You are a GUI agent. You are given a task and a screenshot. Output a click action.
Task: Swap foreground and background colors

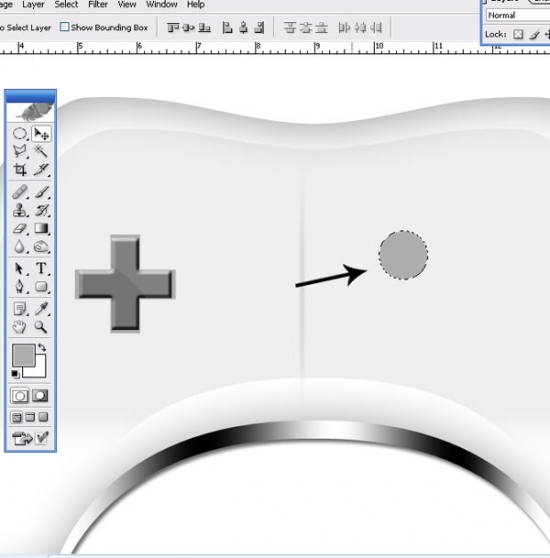point(42,347)
